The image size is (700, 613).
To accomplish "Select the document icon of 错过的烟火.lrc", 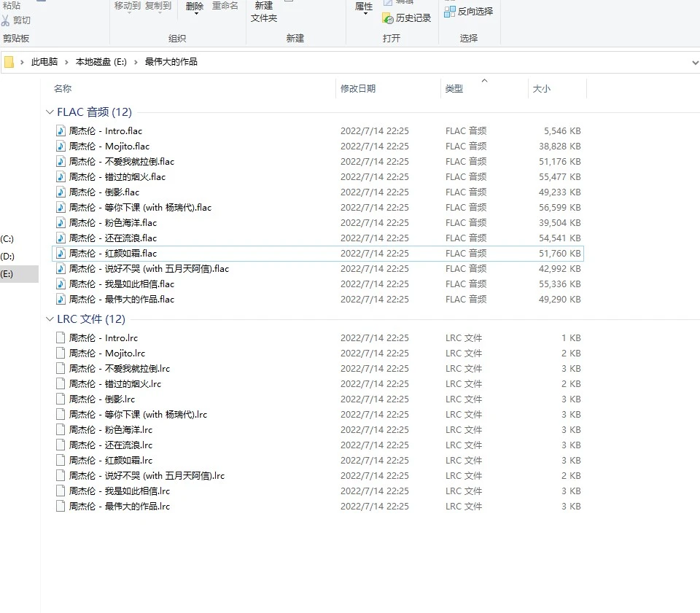I will point(61,383).
